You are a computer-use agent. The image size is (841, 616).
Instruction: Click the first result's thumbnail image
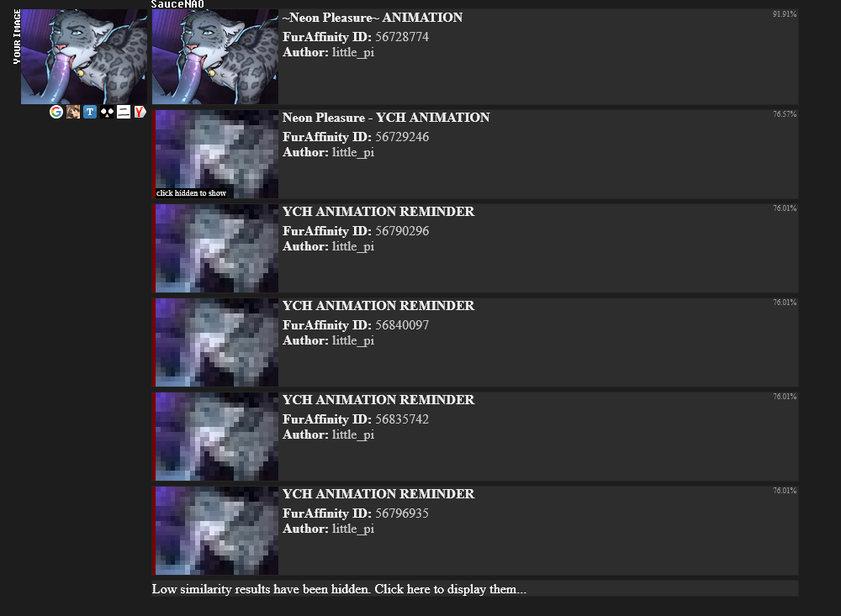(x=215, y=56)
